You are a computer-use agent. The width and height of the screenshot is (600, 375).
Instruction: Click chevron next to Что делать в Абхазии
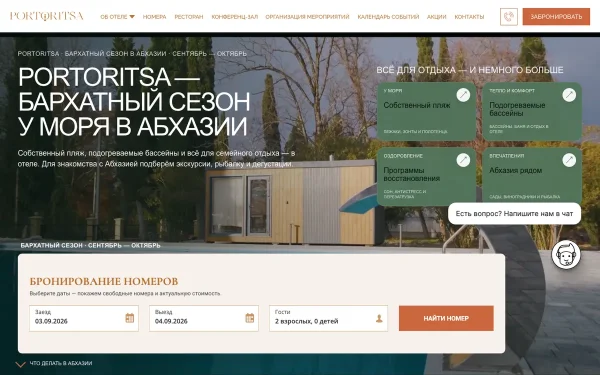click(21, 364)
